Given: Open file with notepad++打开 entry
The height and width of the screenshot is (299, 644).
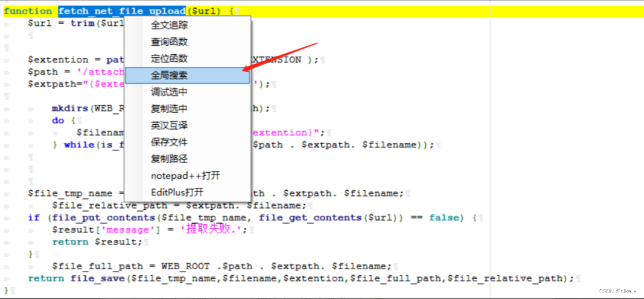Looking at the screenshot, I should (185, 176).
